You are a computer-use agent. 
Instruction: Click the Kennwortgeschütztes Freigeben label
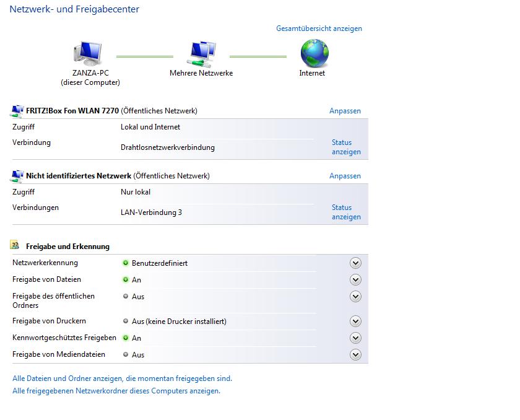[x=64, y=338]
